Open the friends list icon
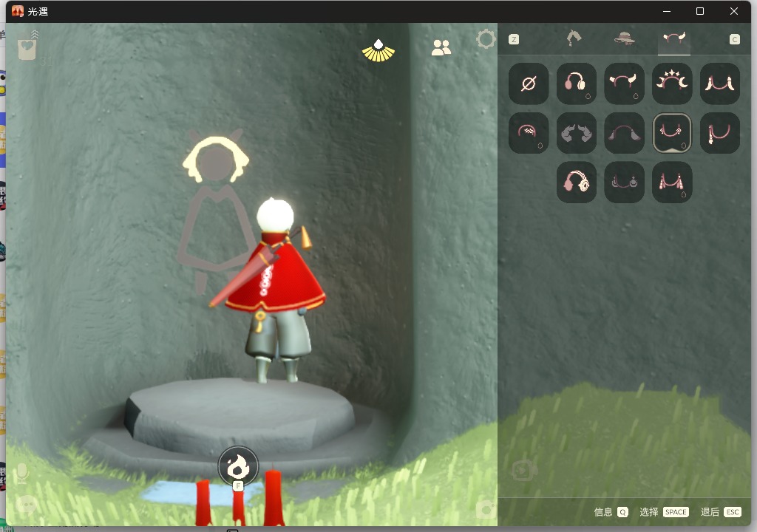Viewport: 757px width, 532px height. coord(441,47)
